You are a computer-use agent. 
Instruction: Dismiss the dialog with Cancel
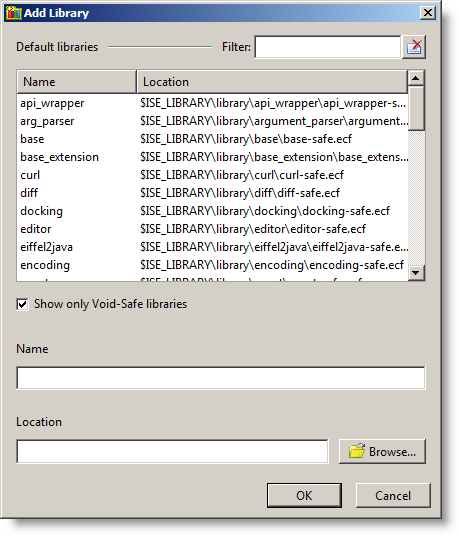393,495
